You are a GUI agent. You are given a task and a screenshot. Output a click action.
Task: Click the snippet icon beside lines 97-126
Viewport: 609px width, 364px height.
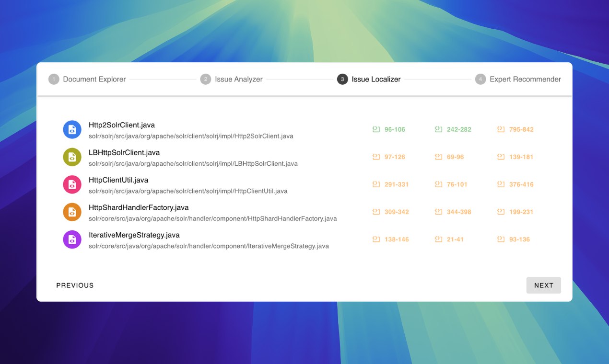tap(376, 157)
